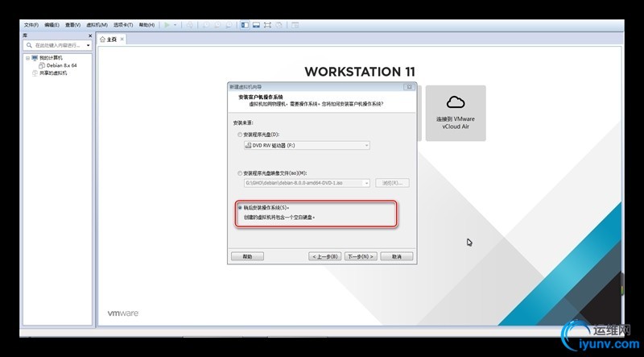Viewport: 644px width, 357px height.
Task: Click the WORKSTATION 11 heading text
Action: (x=360, y=72)
